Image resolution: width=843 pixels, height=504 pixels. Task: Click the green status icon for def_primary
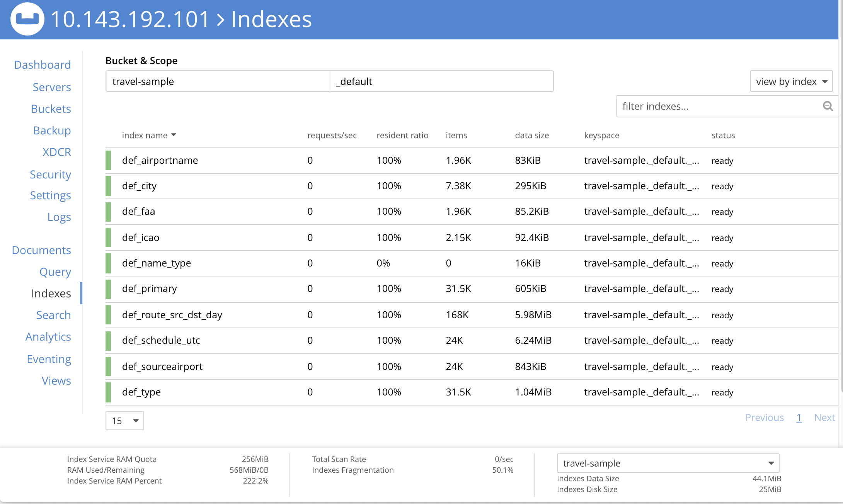pyautogui.click(x=109, y=288)
